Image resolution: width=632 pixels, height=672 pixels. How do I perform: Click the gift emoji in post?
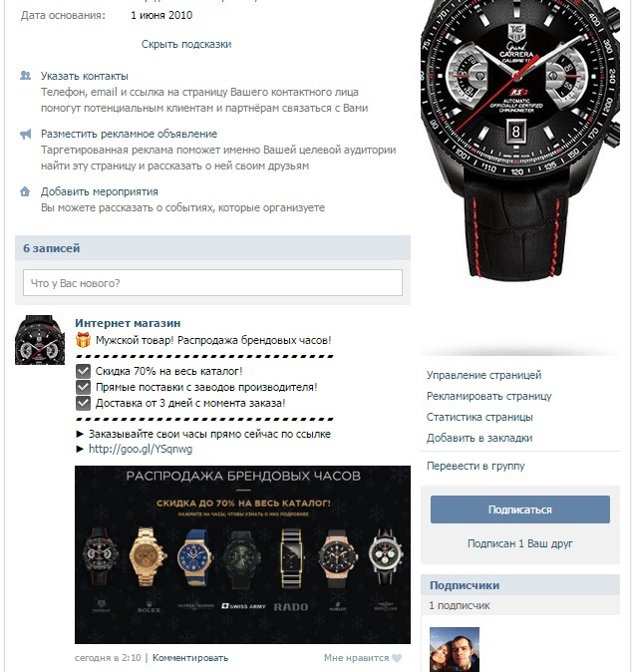coord(83,340)
